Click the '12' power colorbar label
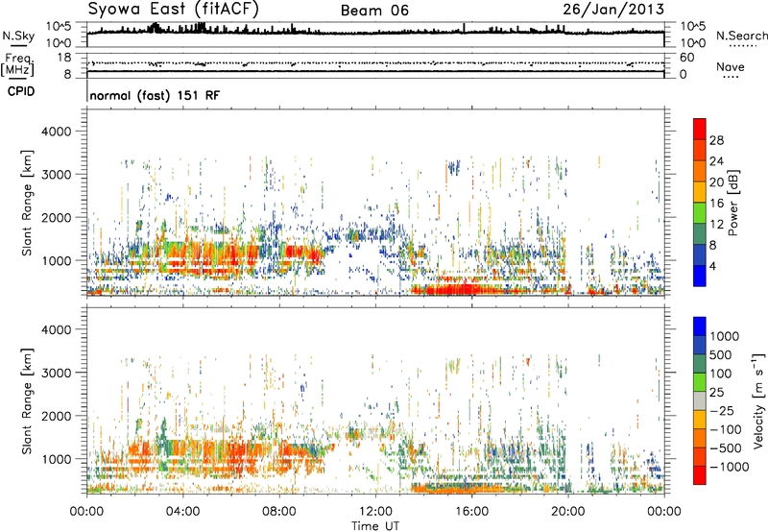 click(716, 225)
